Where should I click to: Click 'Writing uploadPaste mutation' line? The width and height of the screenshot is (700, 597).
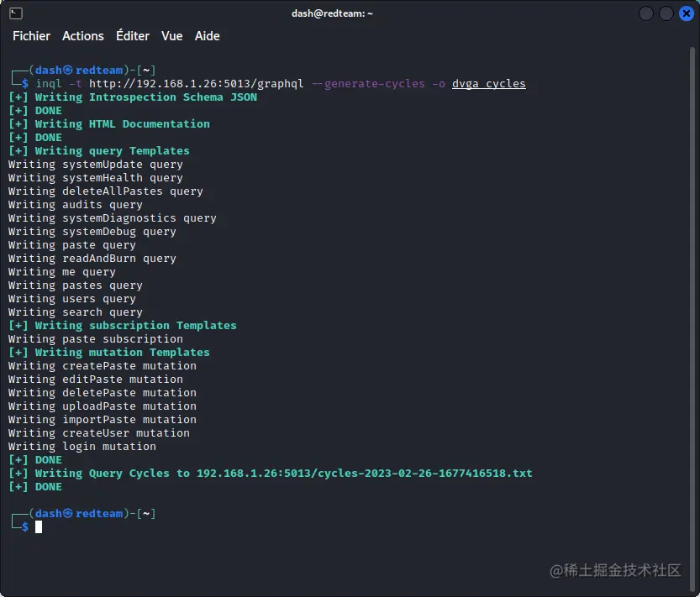103,406
